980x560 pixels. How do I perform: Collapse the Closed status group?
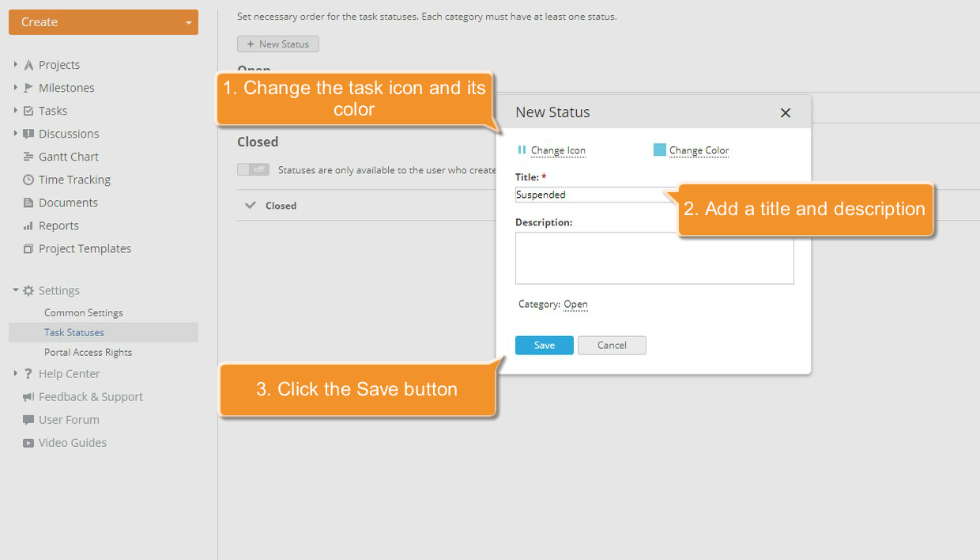click(251, 206)
